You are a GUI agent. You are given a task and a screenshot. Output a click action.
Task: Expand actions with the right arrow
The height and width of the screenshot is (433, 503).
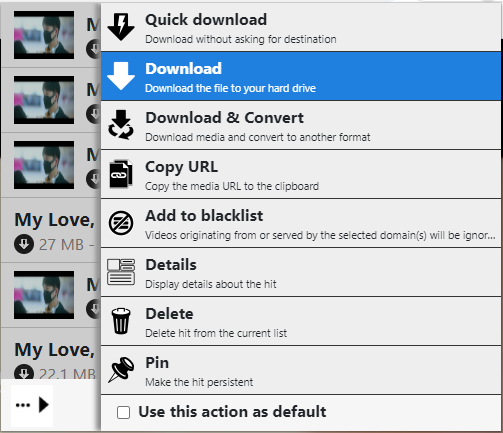pos(43,405)
